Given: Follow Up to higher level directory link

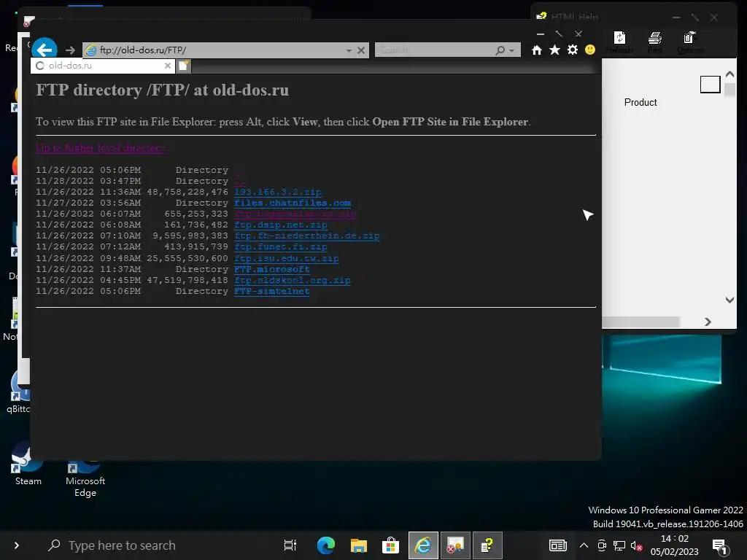Looking at the screenshot, I should pos(101,148).
